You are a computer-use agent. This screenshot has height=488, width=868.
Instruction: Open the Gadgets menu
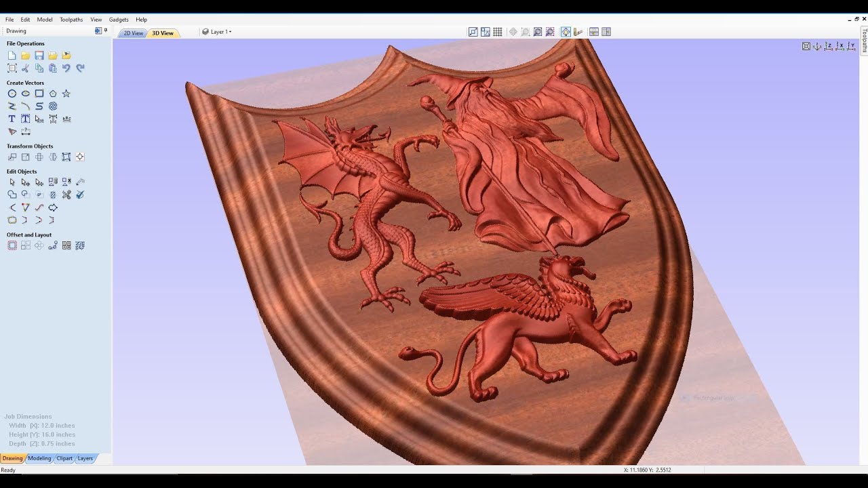coord(119,20)
